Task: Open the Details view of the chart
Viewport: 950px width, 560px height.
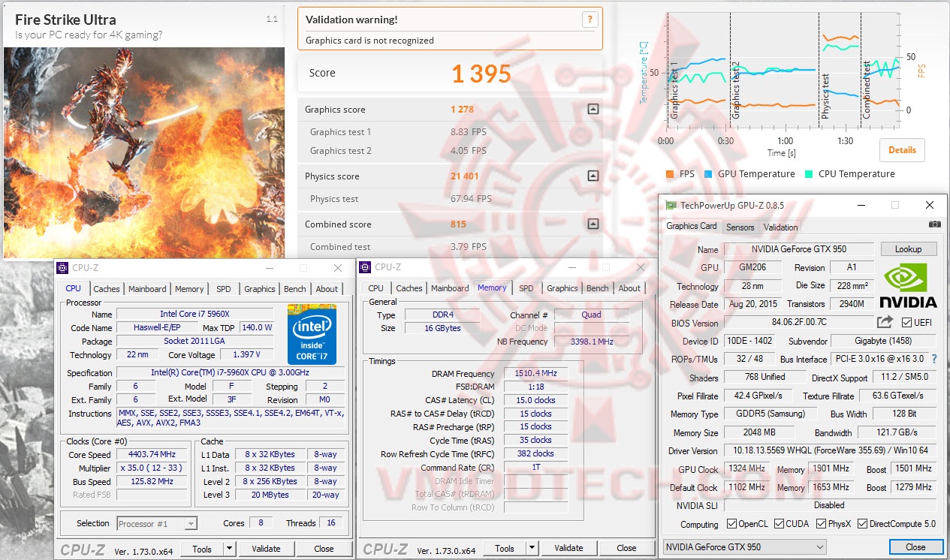Action: point(902,149)
